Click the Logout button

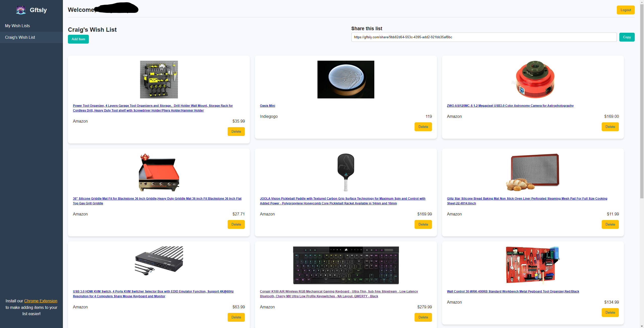[625, 10]
